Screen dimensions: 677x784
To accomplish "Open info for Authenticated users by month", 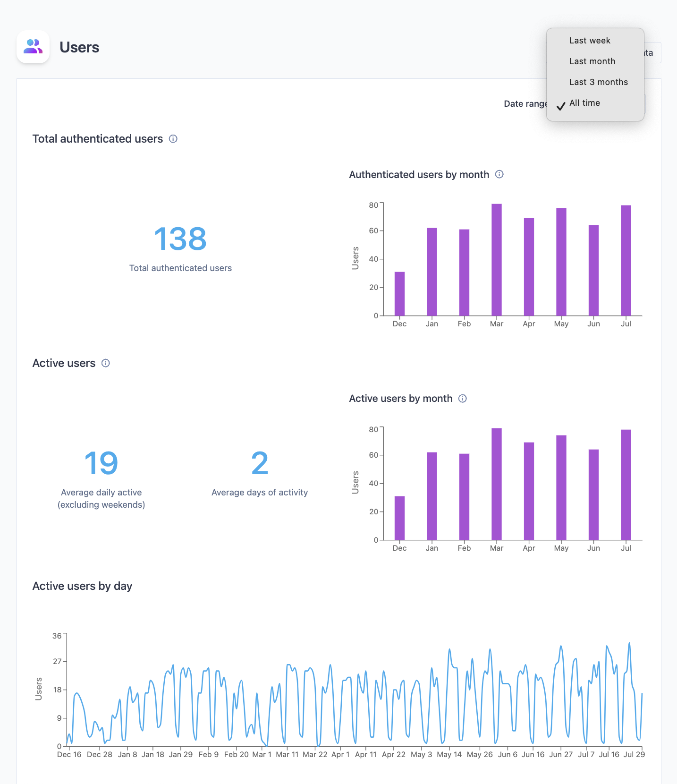I will pos(499,174).
